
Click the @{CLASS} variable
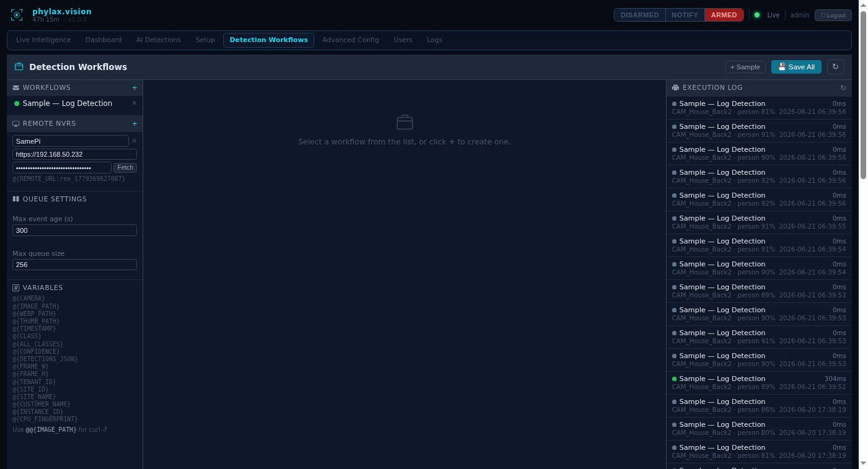point(27,336)
